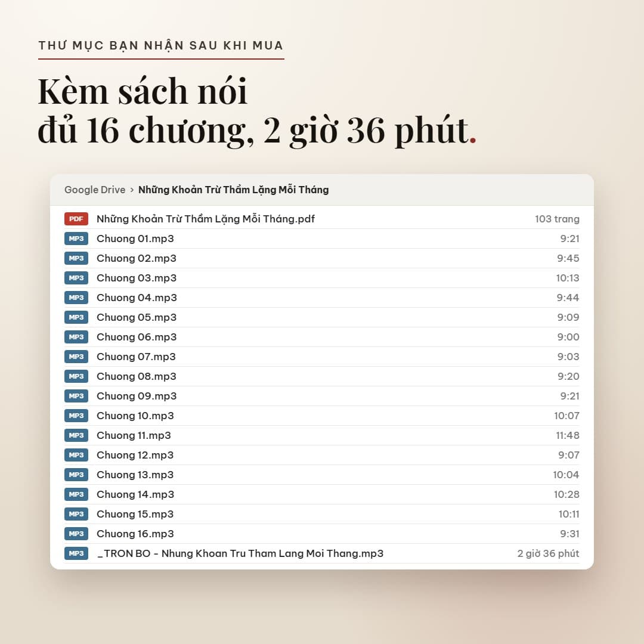Click the breadcrumb chevron after Google Drive
The width and height of the screenshot is (644, 644).
[132, 190]
